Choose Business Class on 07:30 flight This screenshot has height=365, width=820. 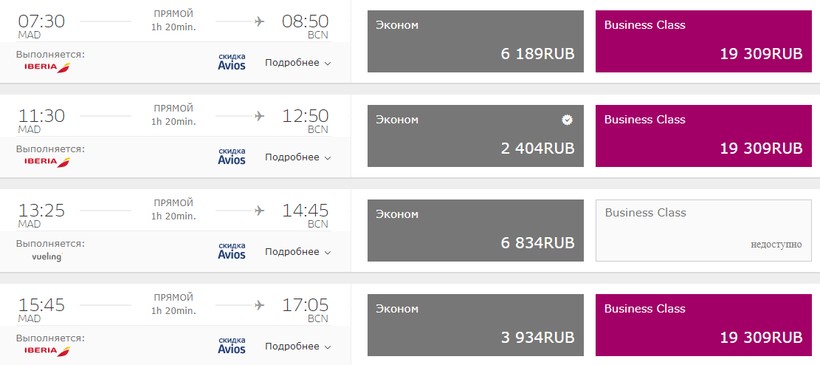(x=703, y=41)
